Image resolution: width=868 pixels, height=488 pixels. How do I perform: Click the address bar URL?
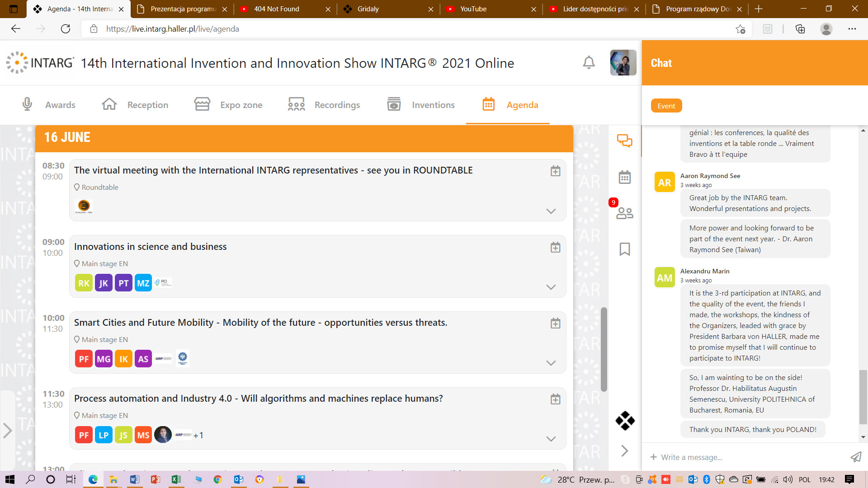coord(172,29)
